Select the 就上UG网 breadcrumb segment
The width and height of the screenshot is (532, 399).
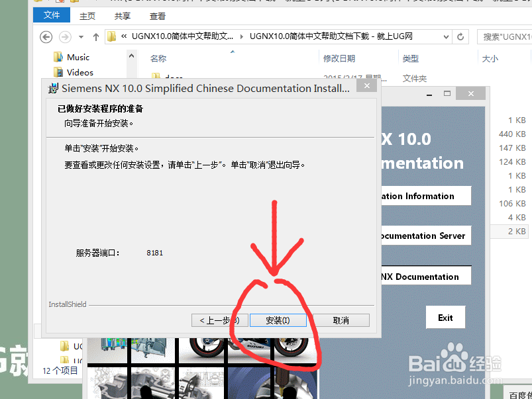331,36
